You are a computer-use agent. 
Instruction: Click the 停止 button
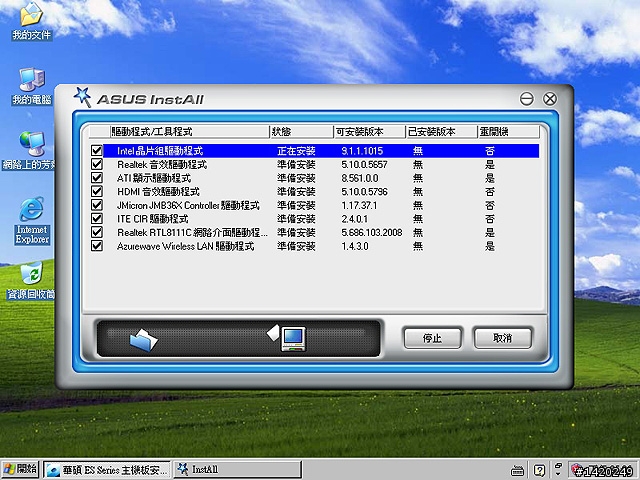click(433, 338)
